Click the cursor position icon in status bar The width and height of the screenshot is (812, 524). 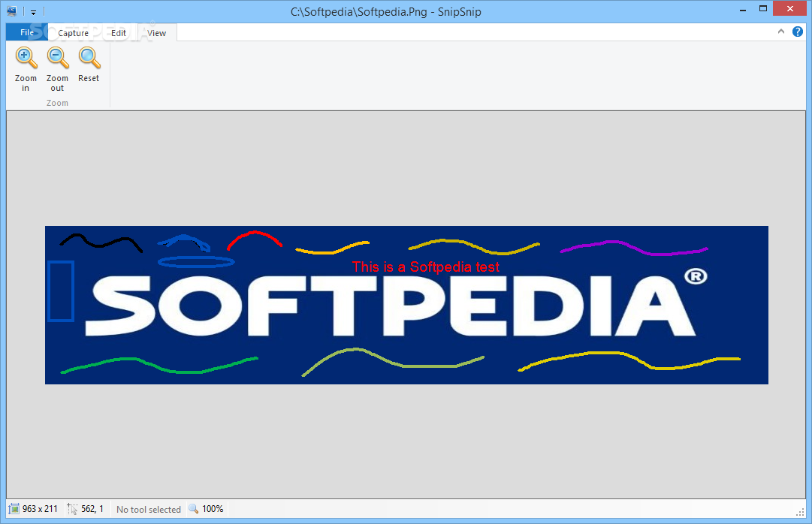[72, 509]
